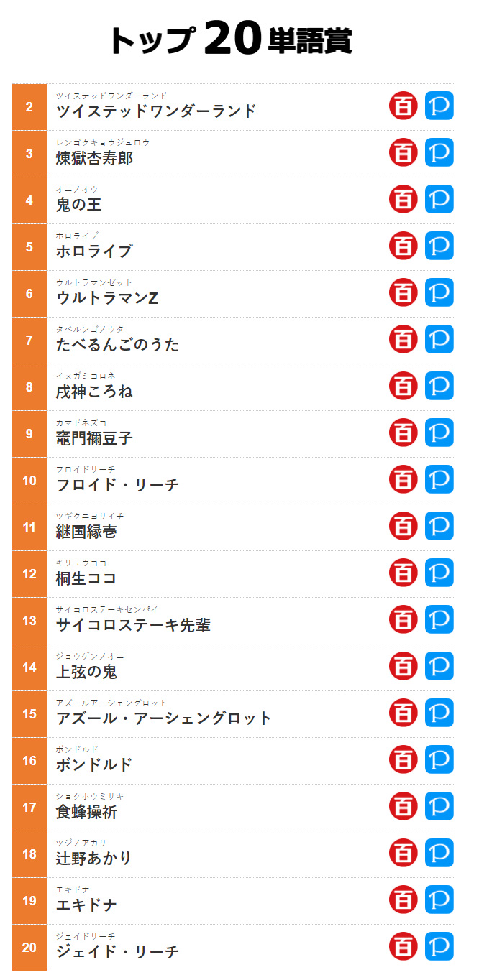Click the blue pixiv icon for ホロライブ

[439, 246]
